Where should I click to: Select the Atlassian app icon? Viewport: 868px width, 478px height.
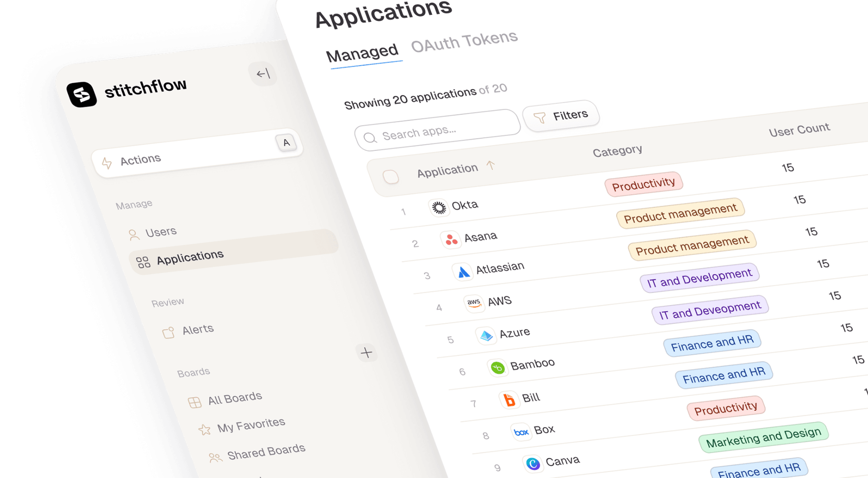point(462,271)
